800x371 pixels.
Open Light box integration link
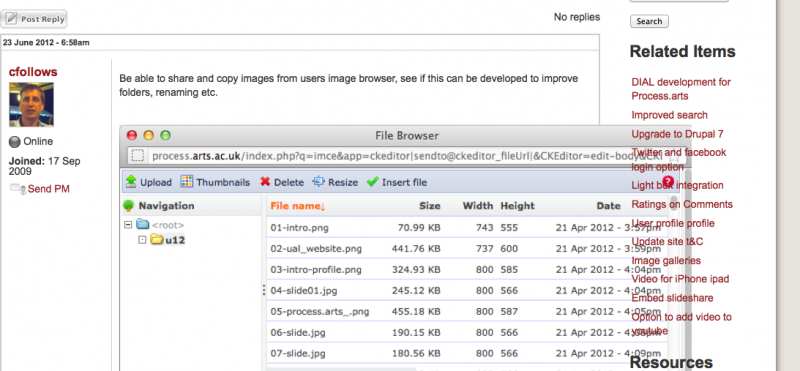tap(677, 185)
